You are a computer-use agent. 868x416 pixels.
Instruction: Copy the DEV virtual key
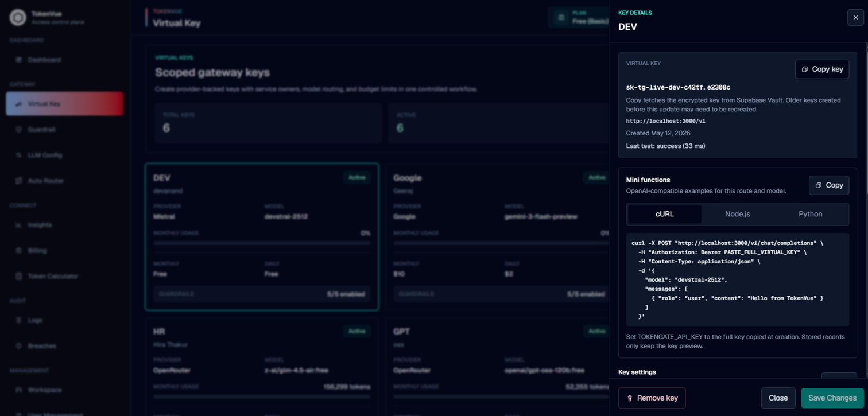tap(822, 69)
